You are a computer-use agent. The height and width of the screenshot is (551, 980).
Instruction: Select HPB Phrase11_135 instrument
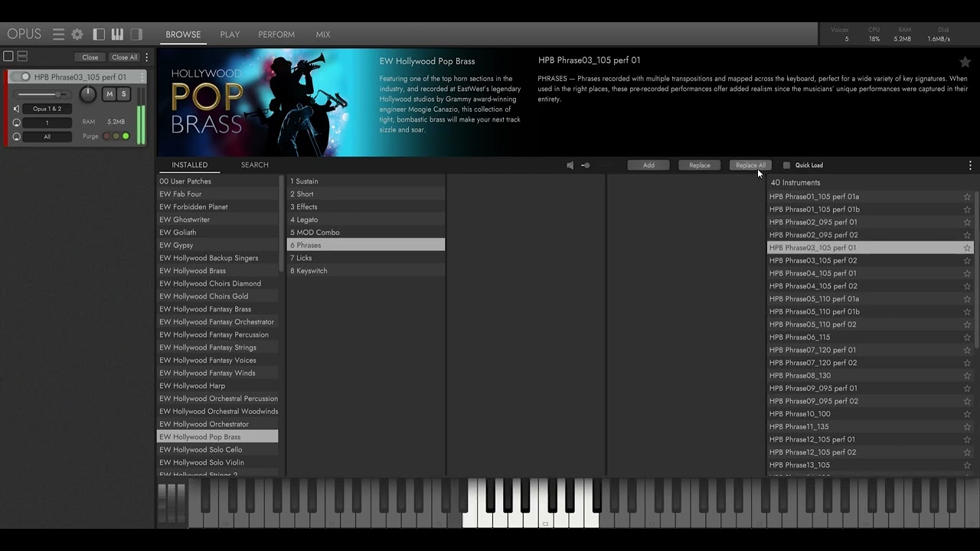click(870, 427)
